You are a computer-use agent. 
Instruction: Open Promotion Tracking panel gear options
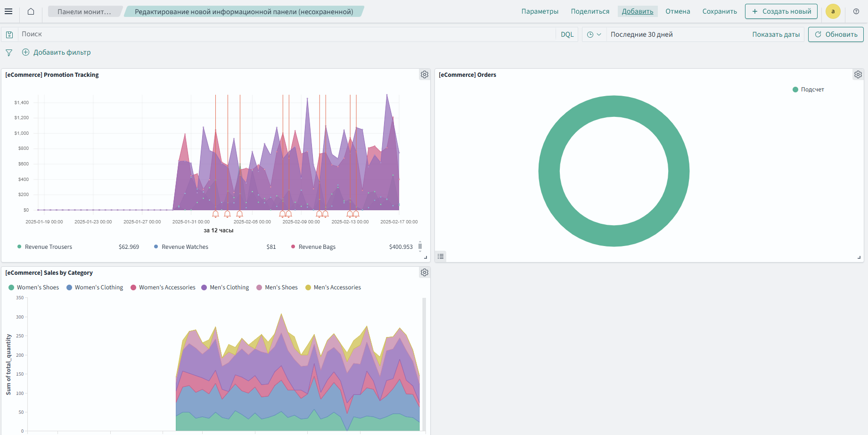coord(425,74)
